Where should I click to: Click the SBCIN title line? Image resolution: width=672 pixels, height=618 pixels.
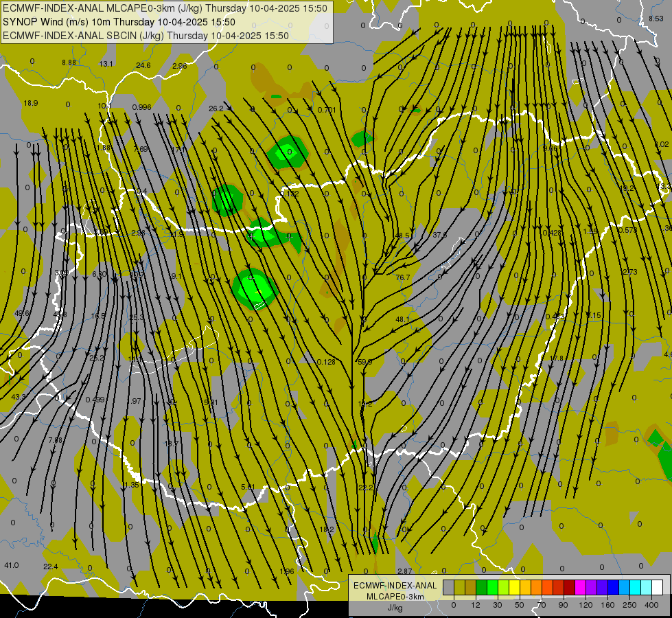pyautogui.click(x=146, y=36)
